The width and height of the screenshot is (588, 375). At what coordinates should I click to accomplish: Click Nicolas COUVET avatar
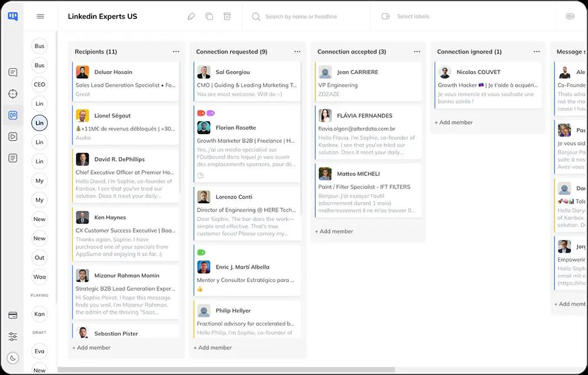(x=445, y=72)
